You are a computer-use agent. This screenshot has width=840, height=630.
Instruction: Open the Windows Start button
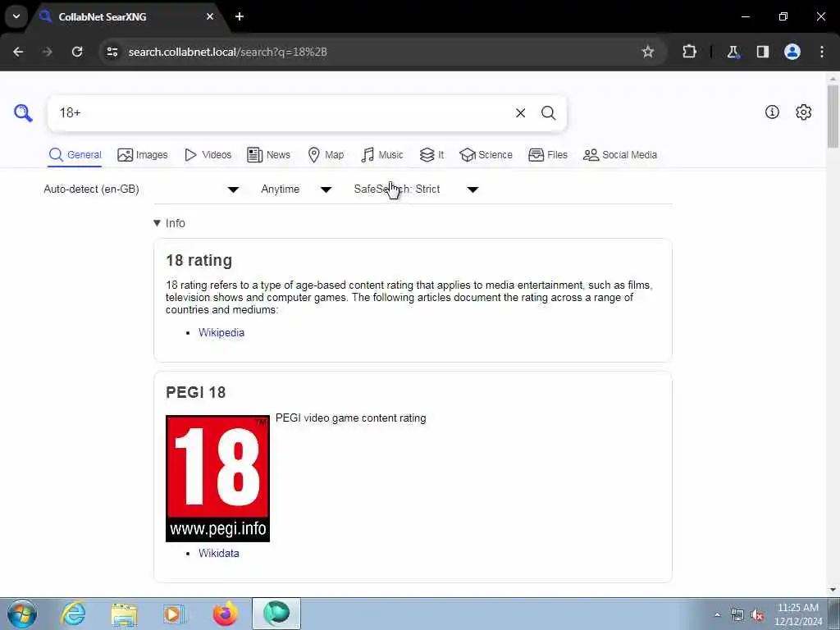pyautogui.click(x=22, y=614)
